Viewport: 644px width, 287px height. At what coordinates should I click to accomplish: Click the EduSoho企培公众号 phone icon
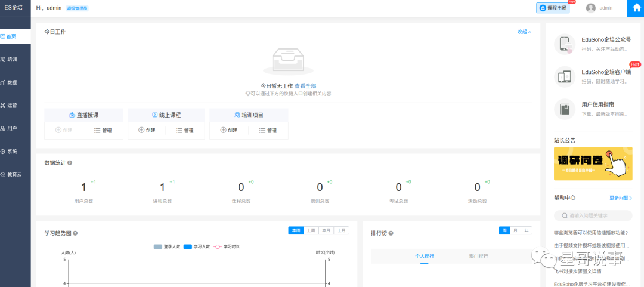point(565,44)
